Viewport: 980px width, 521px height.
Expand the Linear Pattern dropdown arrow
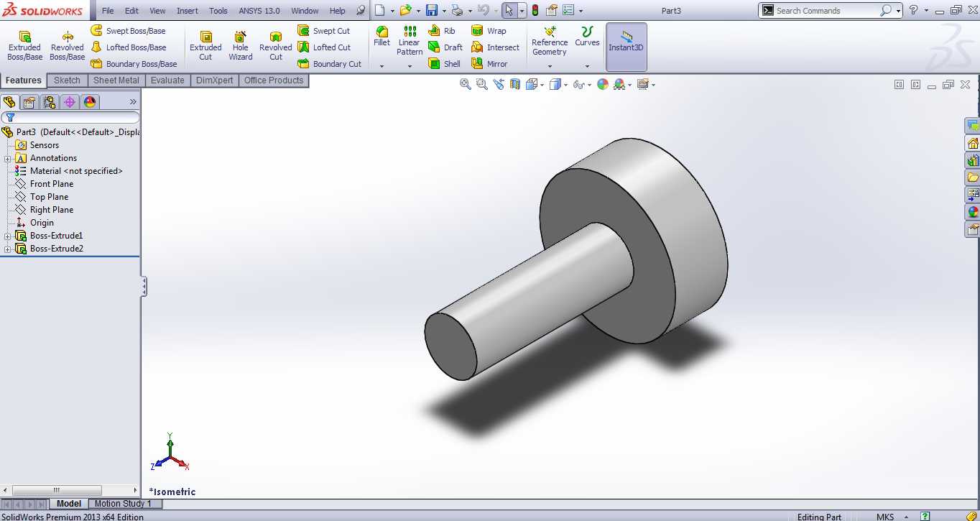click(410, 66)
